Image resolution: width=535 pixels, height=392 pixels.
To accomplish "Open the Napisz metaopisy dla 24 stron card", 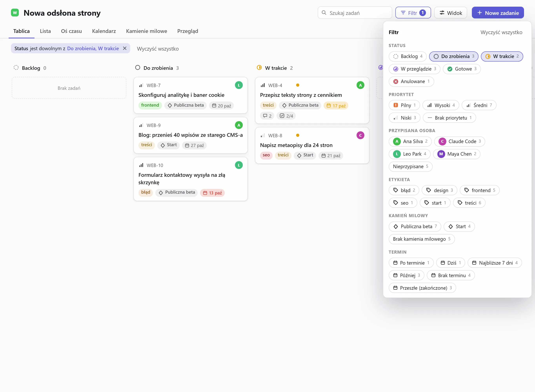I will [312, 145].
